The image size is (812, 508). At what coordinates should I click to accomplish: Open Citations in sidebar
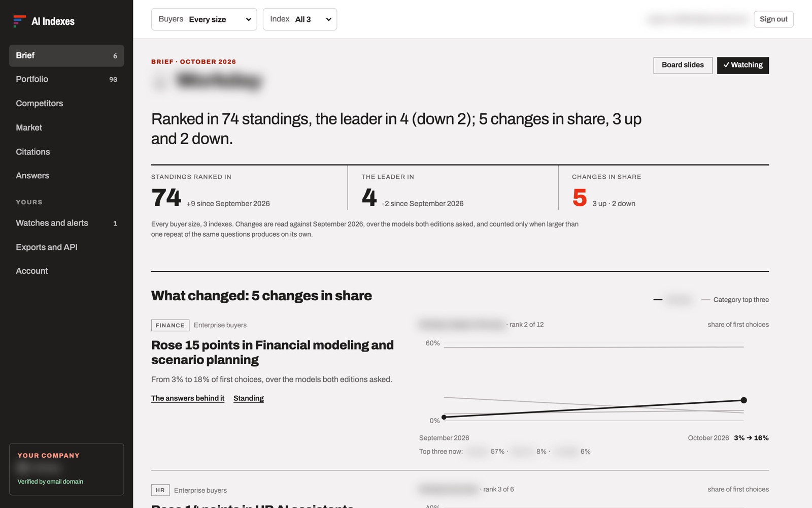[x=66, y=152]
